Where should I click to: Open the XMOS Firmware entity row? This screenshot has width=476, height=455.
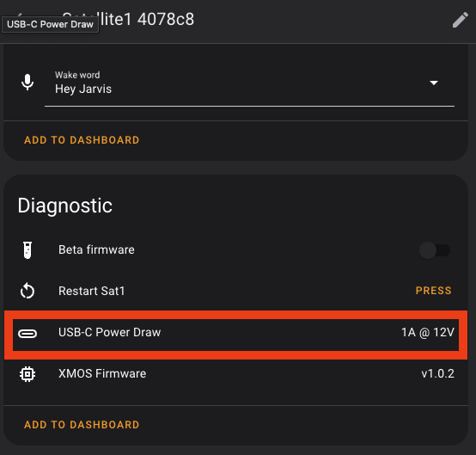236,374
